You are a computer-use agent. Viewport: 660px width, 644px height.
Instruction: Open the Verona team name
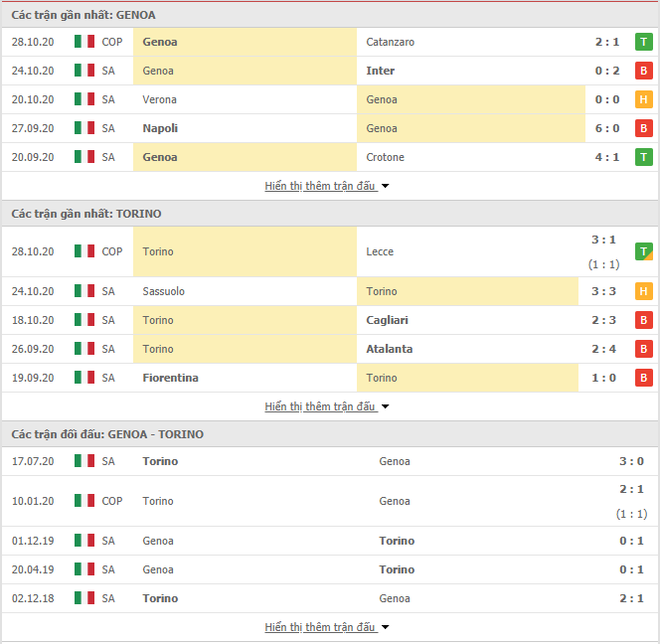(159, 99)
